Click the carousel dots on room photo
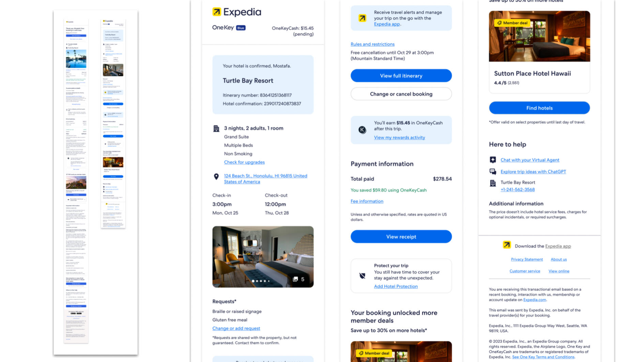Screen dimensions: 644x362 pos(261,281)
